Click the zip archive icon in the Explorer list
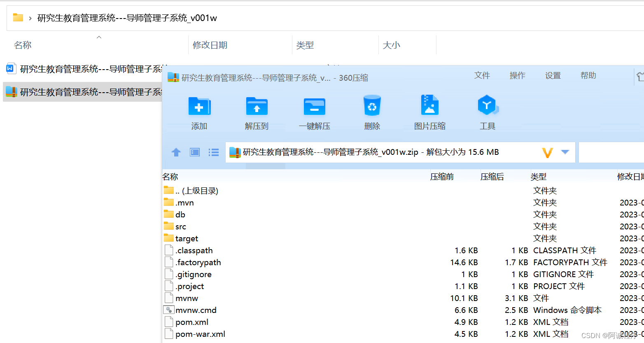Screen dimensions: 644x343 pyautogui.click(x=11, y=91)
